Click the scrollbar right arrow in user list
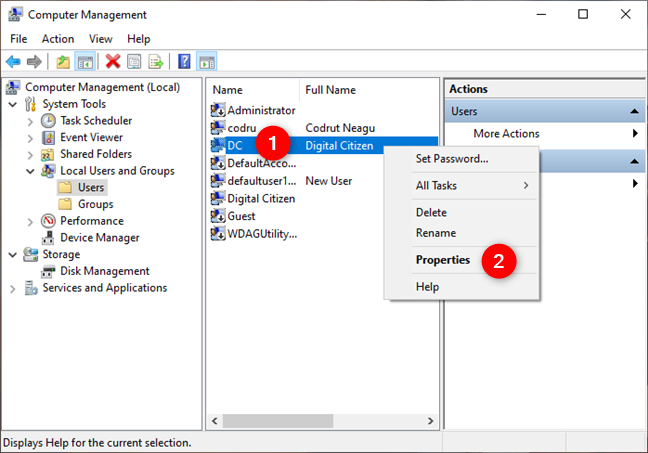Viewport: 648px width, 453px height. click(x=430, y=421)
